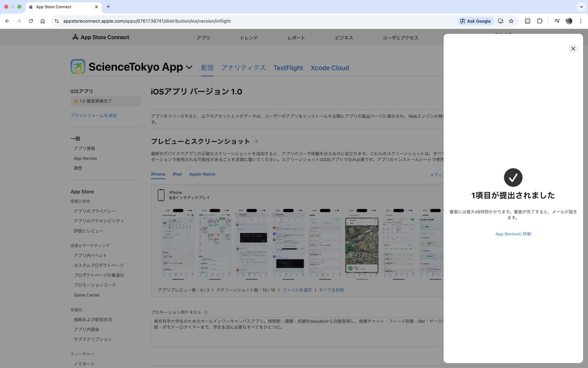Click the site information icon in address bar
The width and height of the screenshot is (588, 368).
pos(56,21)
